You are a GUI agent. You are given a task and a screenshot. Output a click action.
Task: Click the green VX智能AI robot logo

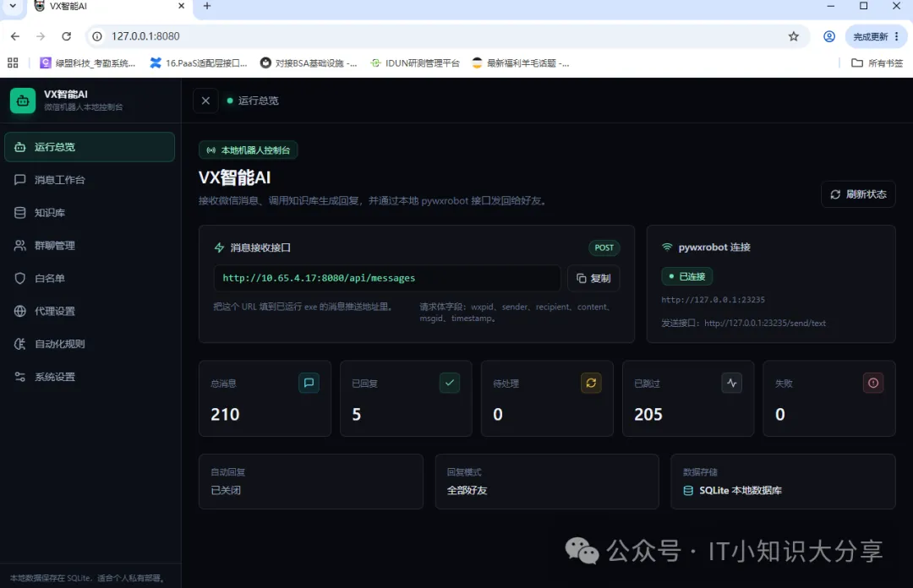click(x=23, y=101)
